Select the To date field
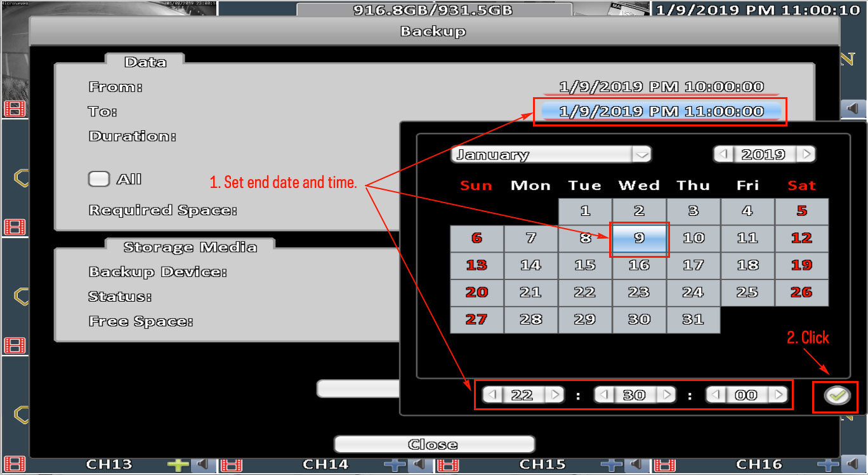Screen dimensions: 868x475 (661, 112)
